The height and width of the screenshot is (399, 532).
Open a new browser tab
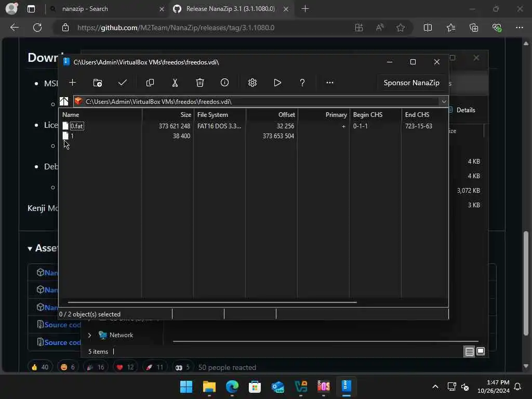coord(305,9)
